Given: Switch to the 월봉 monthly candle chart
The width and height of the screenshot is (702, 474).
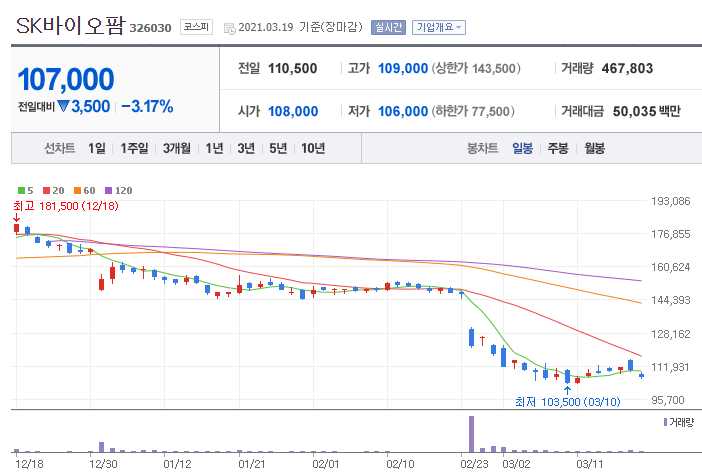Looking at the screenshot, I should click(594, 148).
